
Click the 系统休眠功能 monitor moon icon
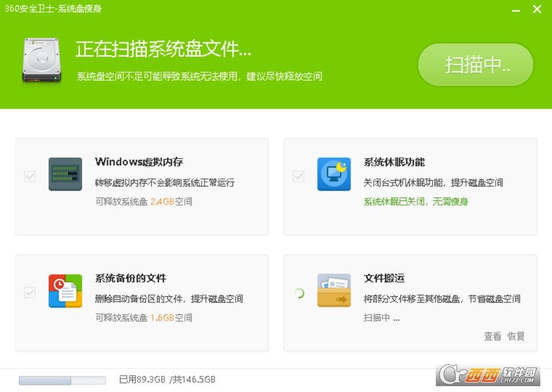point(334,174)
